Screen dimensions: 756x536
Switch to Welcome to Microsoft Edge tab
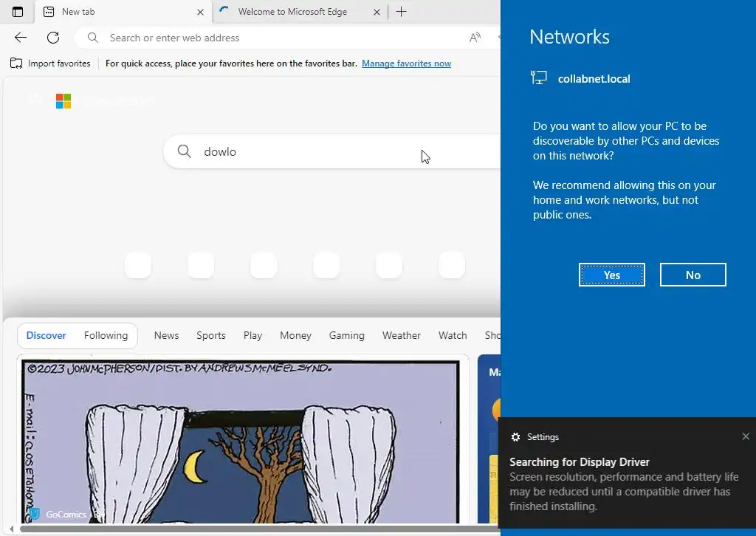pyautogui.click(x=299, y=12)
